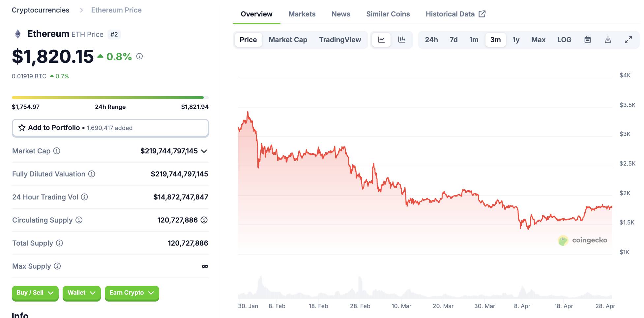This screenshot has width=644, height=318.
Task: Toggle the LOG scale option
Action: [x=564, y=40]
